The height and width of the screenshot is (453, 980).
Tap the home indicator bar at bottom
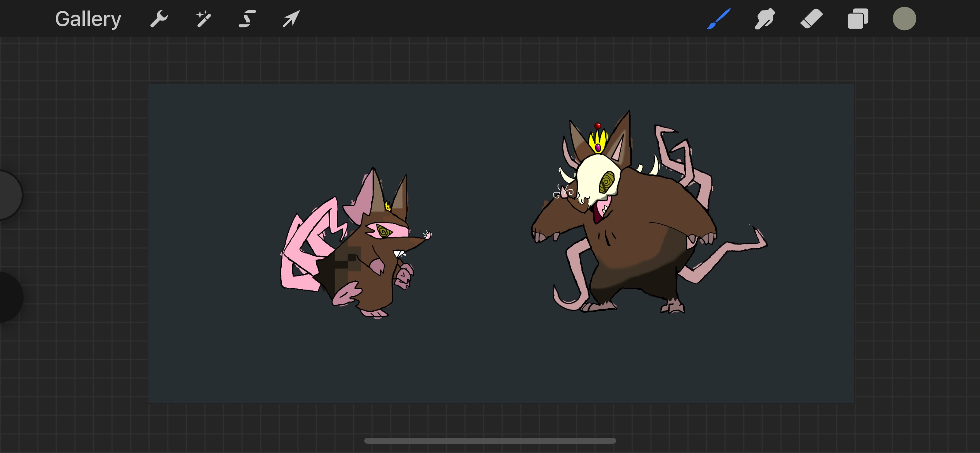[490, 441]
